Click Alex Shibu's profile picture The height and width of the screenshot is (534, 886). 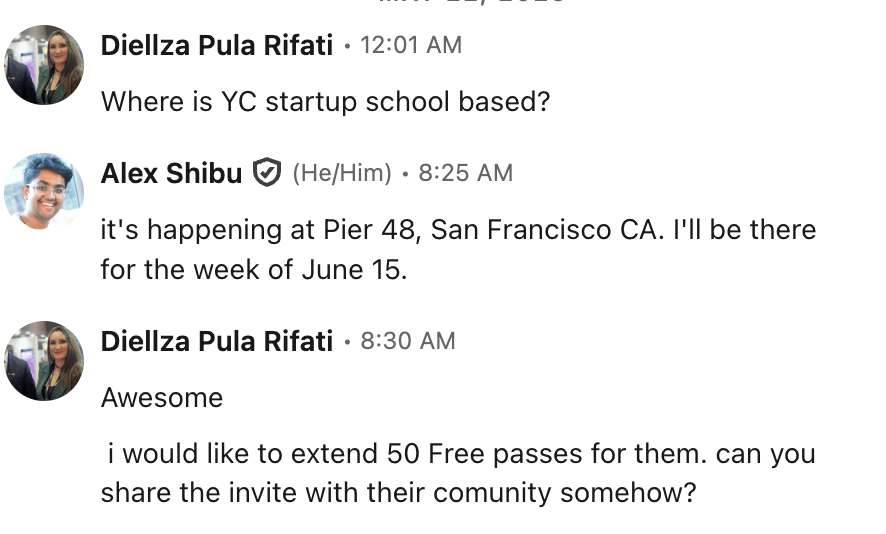44,193
